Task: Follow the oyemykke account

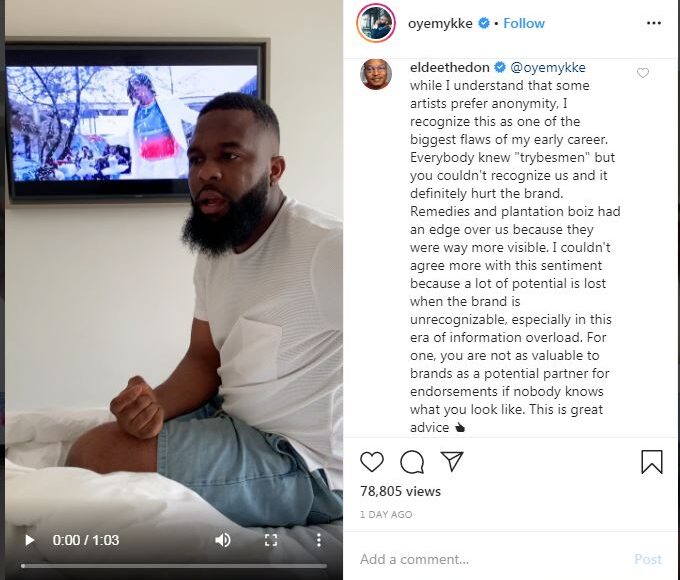Action: [x=524, y=23]
